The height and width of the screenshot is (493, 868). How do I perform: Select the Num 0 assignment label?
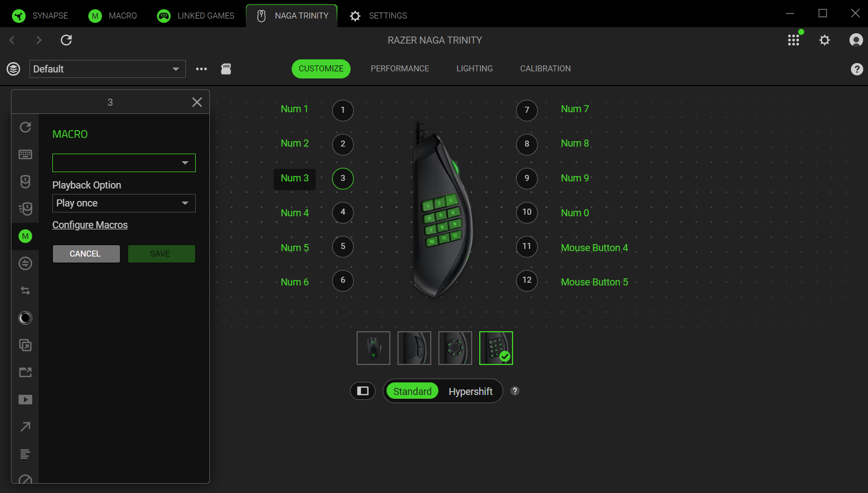tap(575, 213)
